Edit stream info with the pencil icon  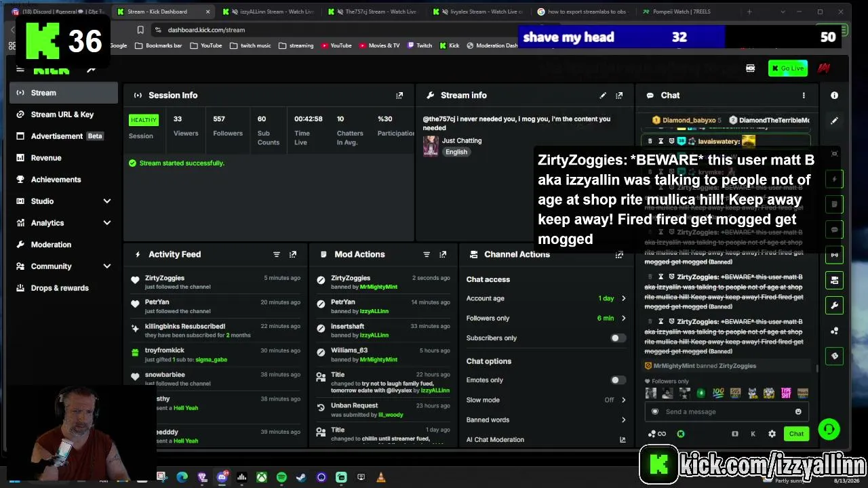tap(603, 96)
